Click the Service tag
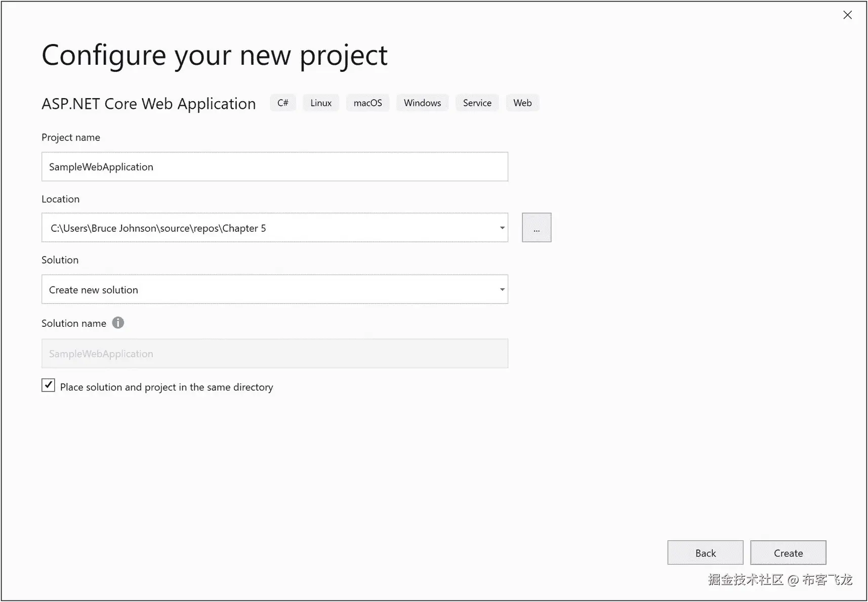The height and width of the screenshot is (602, 868). point(477,103)
